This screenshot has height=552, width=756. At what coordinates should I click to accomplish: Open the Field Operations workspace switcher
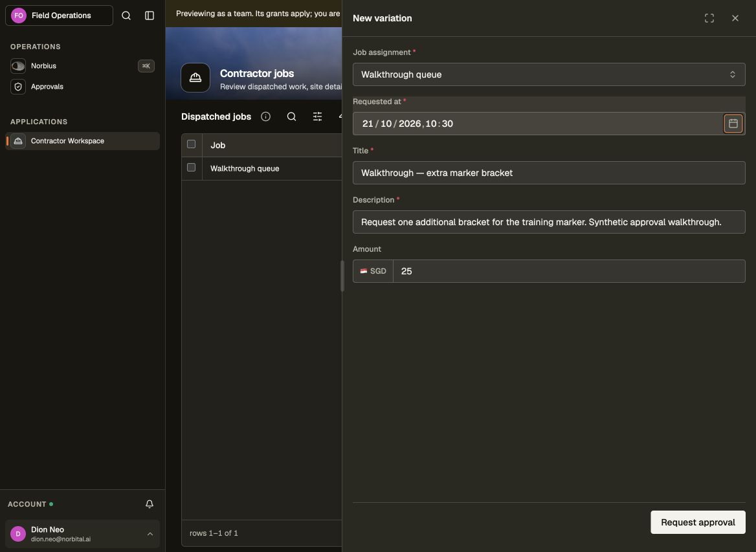tap(60, 16)
